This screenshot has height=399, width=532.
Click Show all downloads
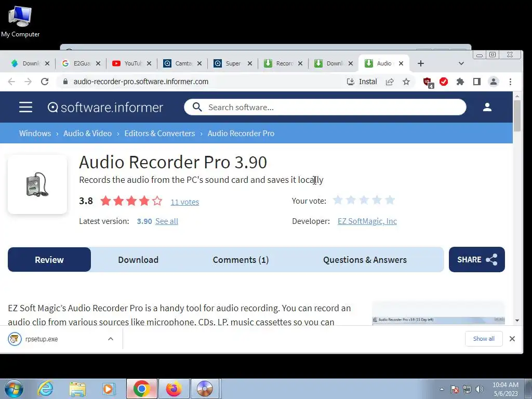484,339
